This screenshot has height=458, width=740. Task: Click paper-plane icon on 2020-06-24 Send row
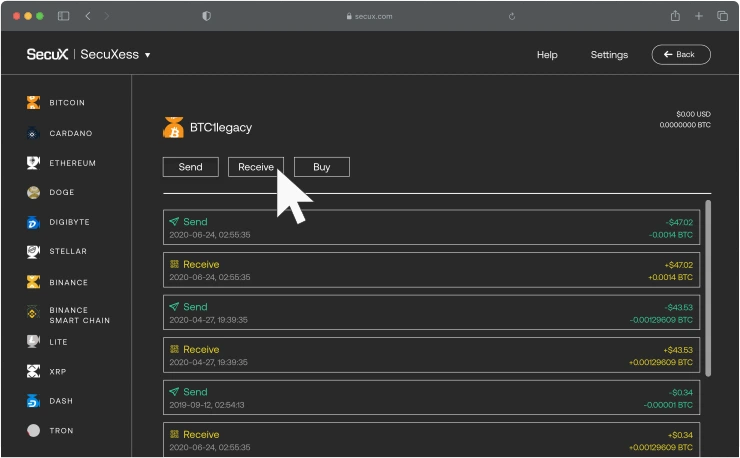click(174, 221)
